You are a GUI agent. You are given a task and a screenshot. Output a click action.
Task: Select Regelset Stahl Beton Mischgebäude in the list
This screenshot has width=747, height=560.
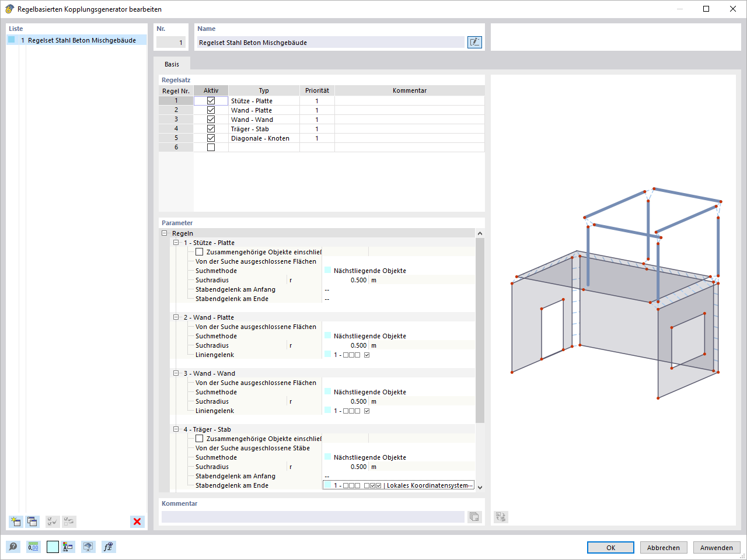(82, 40)
